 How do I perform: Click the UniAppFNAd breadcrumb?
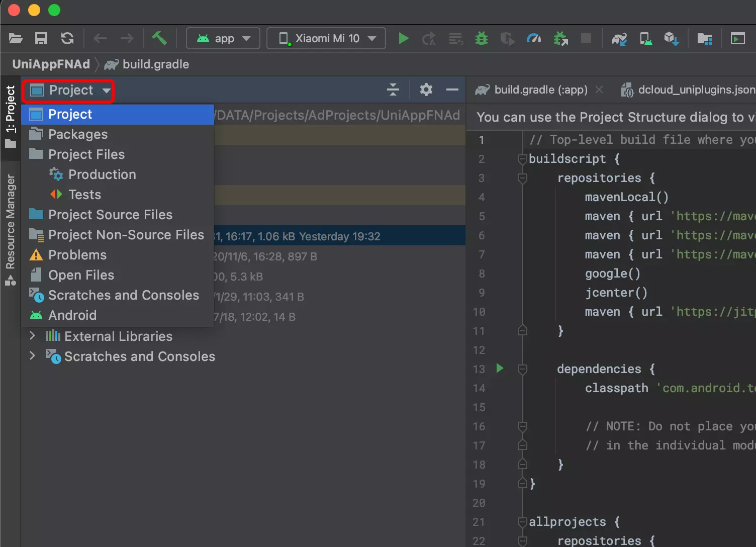click(51, 64)
